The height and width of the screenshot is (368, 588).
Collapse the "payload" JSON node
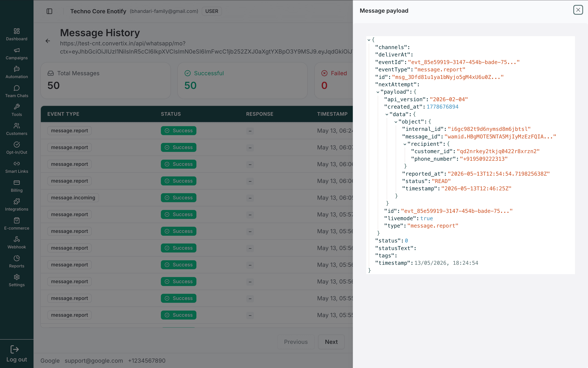click(378, 92)
